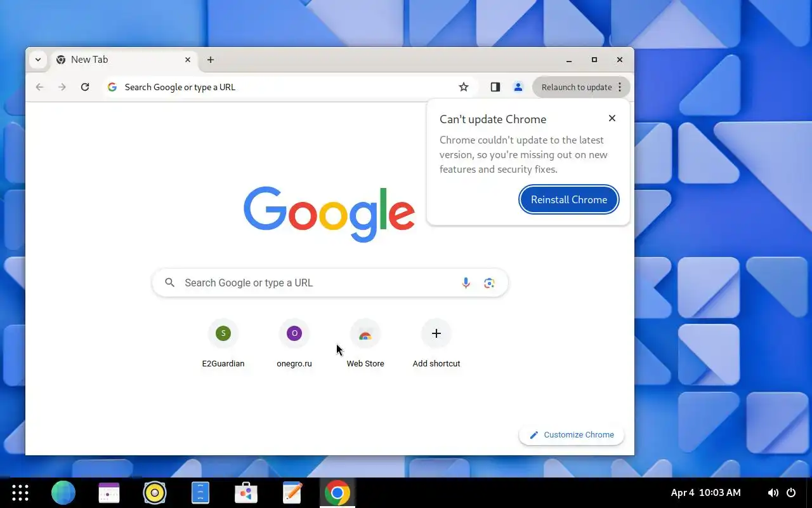This screenshot has width=812, height=508.
Task: Click the Google logo
Action: click(x=329, y=213)
